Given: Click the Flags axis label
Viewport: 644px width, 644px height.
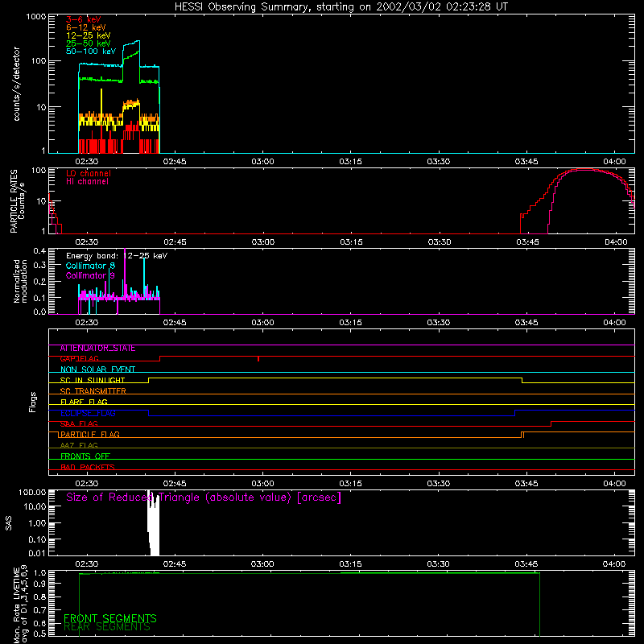Looking at the screenshot, I should tap(33, 402).
